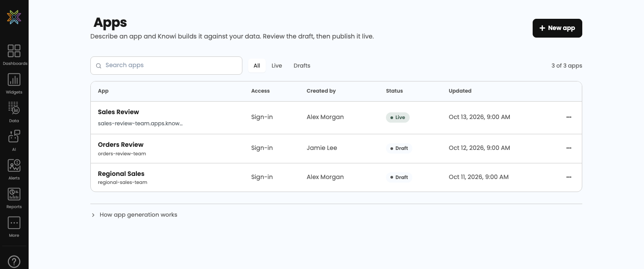Click Oct 13, 2026, 9:00 AM date
The width and height of the screenshot is (644, 269).
pos(479,117)
